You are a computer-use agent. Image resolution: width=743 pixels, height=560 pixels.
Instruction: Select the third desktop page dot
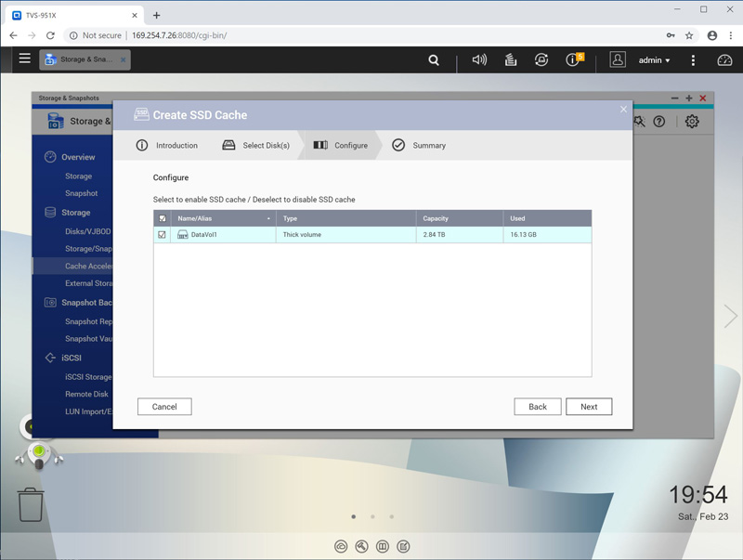392,517
